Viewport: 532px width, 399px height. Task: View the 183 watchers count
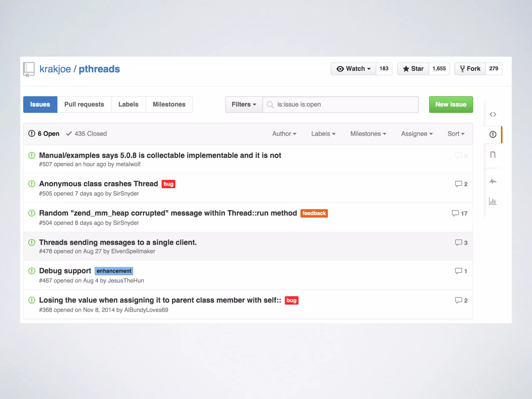point(384,69)
